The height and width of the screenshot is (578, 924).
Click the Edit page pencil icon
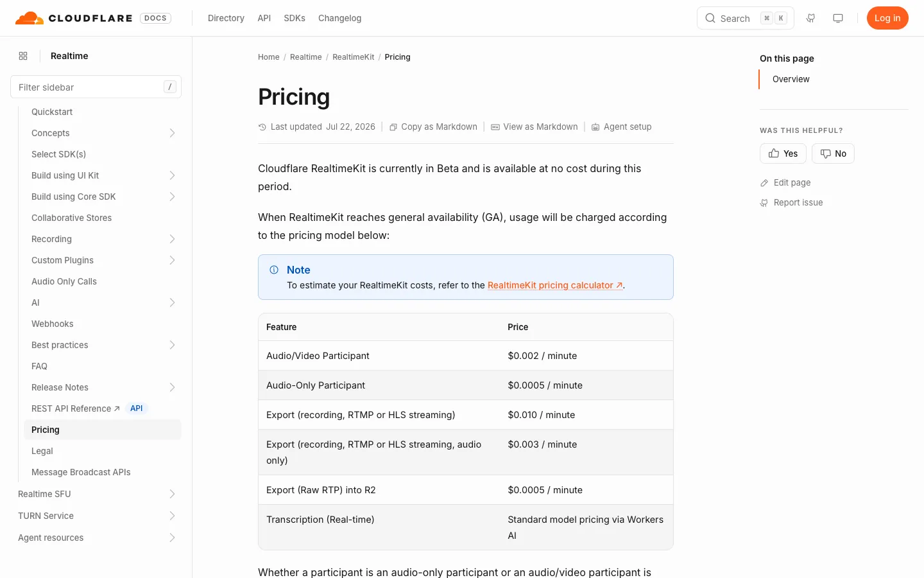[x=764, y=183]
